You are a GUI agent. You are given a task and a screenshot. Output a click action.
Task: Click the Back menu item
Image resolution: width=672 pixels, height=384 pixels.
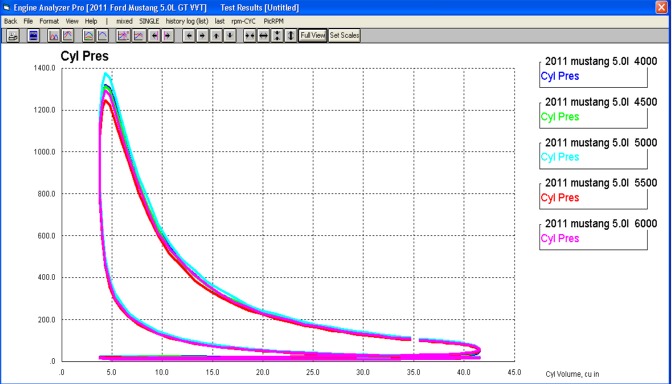pyautogui.click(x=11, y=21)
